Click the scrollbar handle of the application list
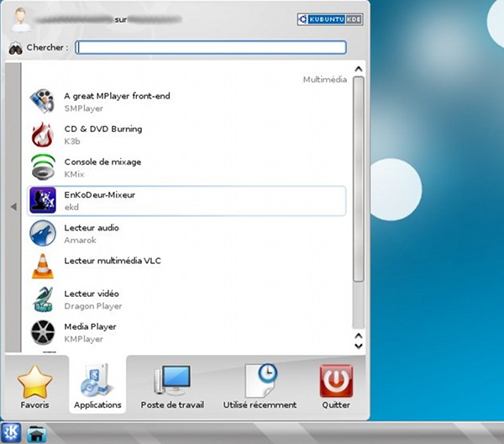This screenshot has height=444, width=504. click(x=359, y=179)
